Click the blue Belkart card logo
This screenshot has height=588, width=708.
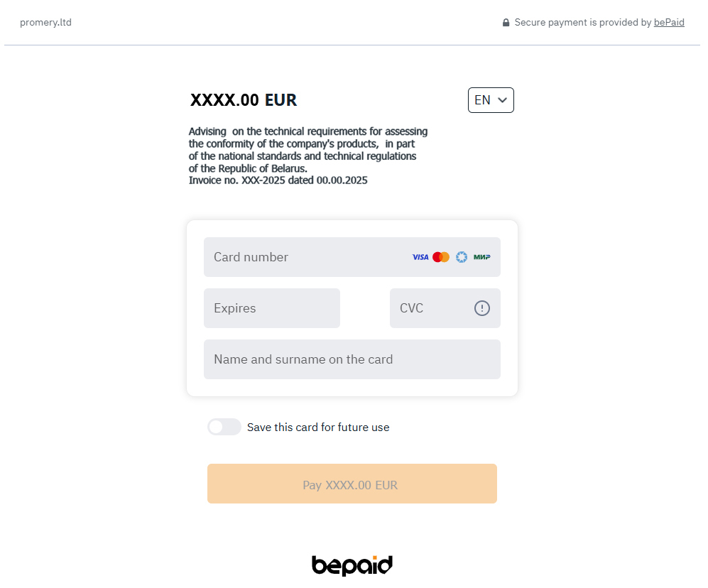point(462,257)
